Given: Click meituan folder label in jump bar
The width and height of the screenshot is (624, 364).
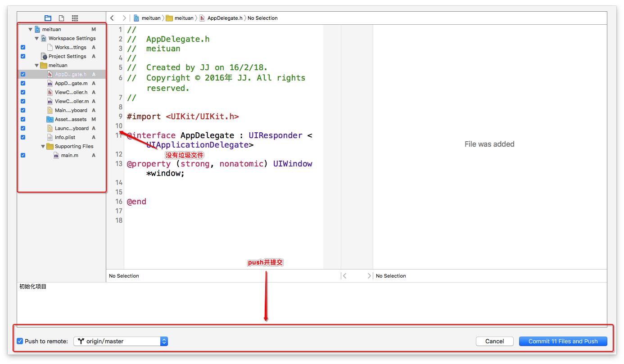Looking at the screenshot, I should pos(184,18).
